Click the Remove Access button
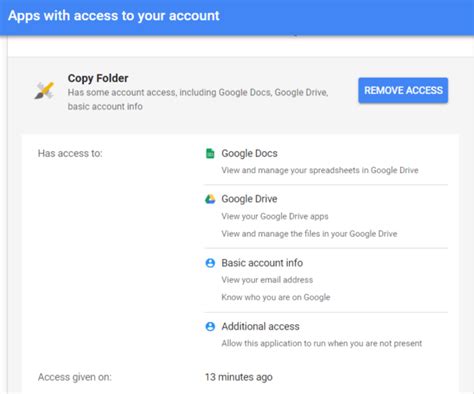Image resolution: width=474 pixels, height=394 pixels. click(403, 90)
